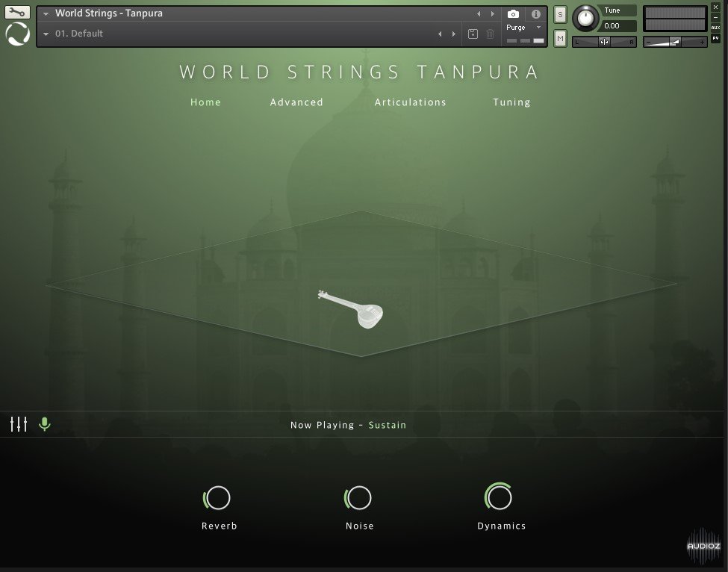
Task: Toggle the Mute M button
Action: click(560, 38)
